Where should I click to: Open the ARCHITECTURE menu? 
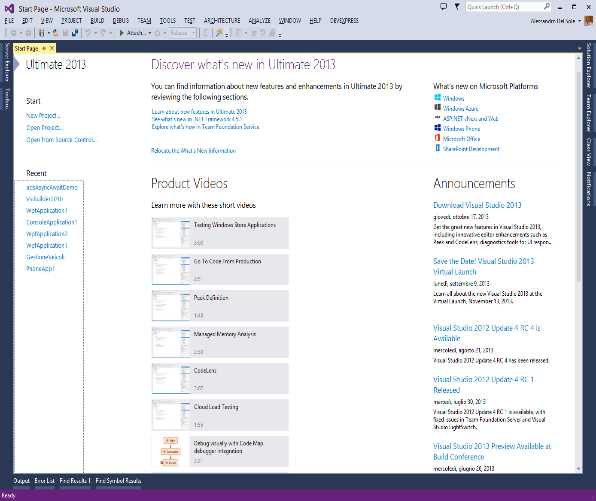222,21
